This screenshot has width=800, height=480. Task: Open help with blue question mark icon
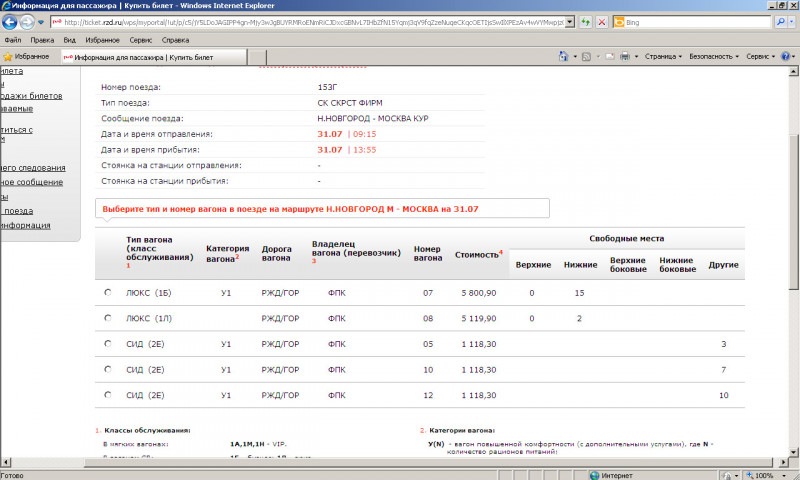tap(785, 57)
